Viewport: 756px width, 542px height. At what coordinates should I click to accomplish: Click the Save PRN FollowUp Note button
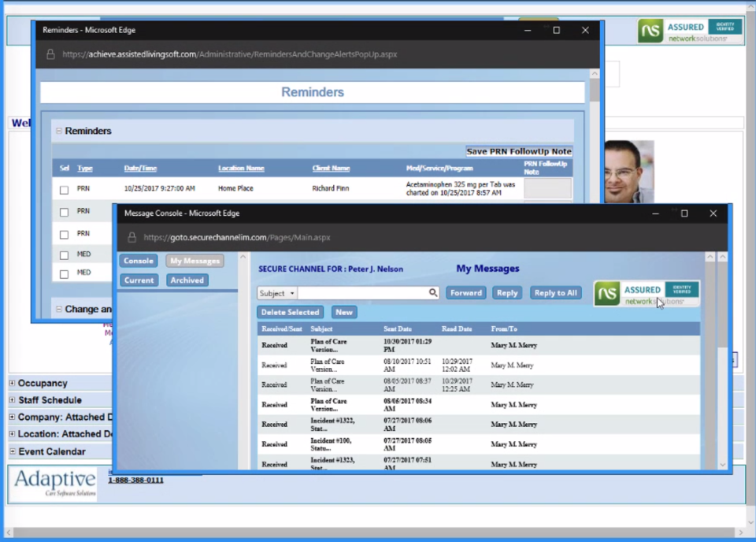pyautogui.click(x=519, y=150)
